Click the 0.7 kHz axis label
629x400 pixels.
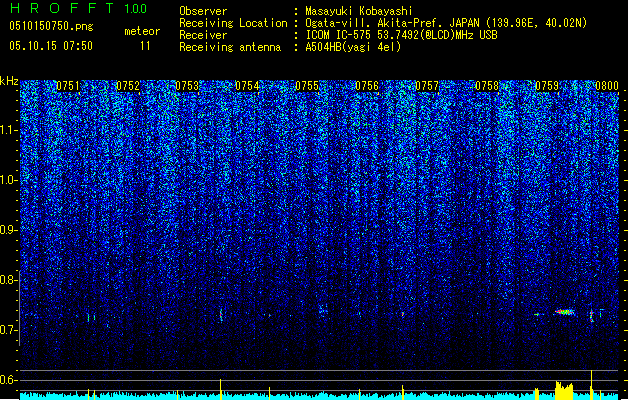[9, 330]
